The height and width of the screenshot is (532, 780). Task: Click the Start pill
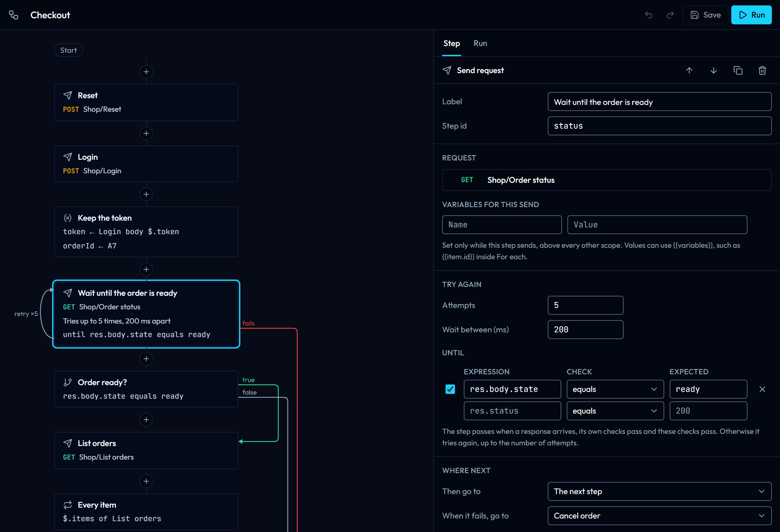tap(69, 50)
